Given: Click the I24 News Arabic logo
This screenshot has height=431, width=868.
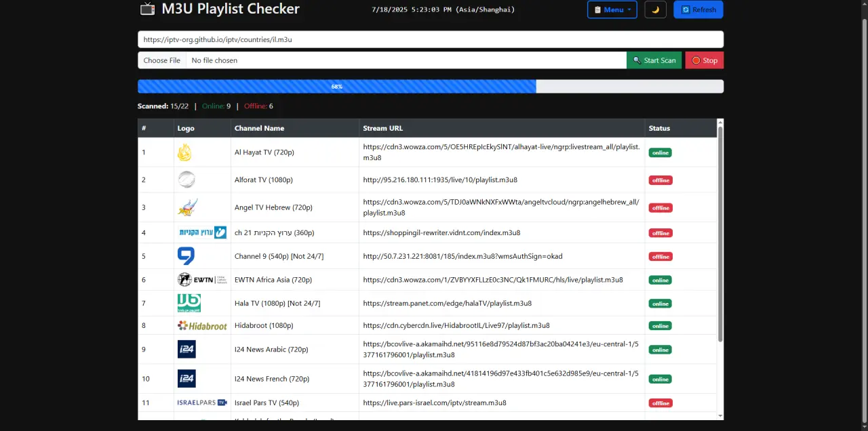Looking at the screenshot, I should click(x=186, y=350).
